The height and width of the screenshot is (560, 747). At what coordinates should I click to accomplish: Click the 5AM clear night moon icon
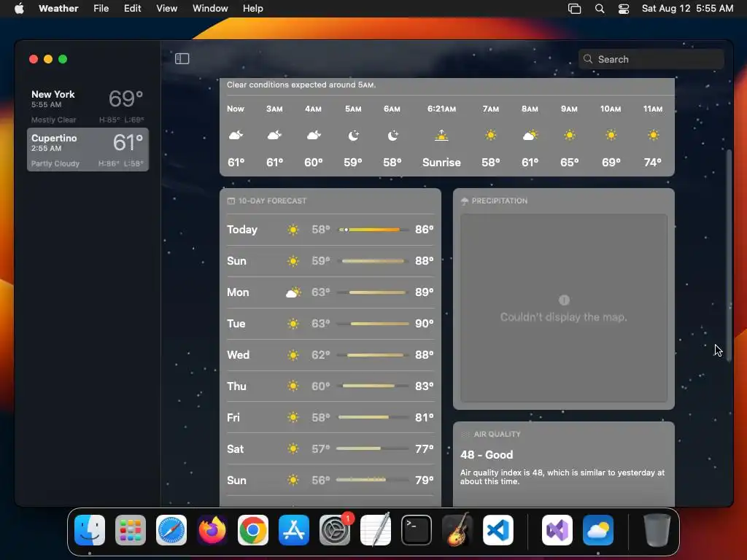pyautogui.click(x=353, y=136)
